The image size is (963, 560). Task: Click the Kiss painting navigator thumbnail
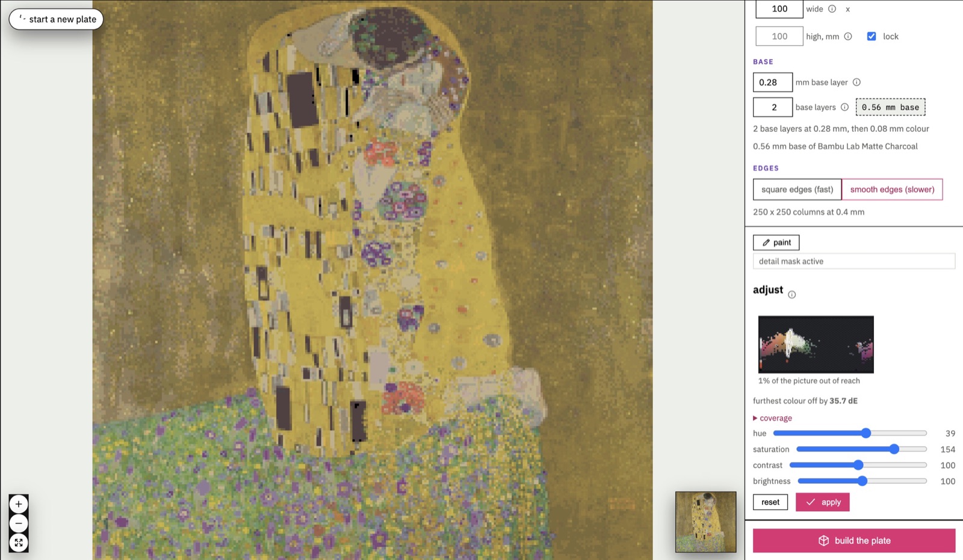tap(706, 522)
